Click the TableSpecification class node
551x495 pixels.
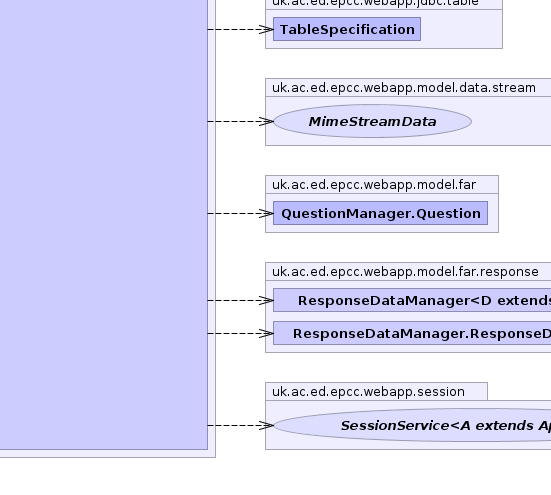(x=347, y=29)
